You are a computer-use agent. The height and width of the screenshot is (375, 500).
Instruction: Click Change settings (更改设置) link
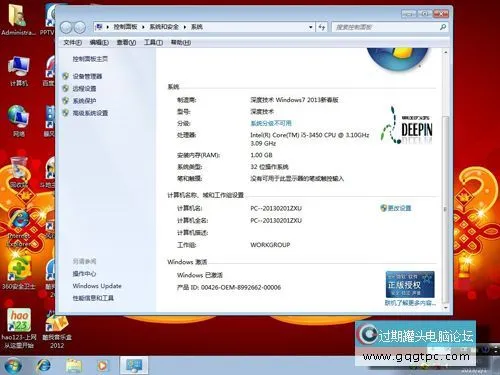pyautogui.click(x=399, y=208)
